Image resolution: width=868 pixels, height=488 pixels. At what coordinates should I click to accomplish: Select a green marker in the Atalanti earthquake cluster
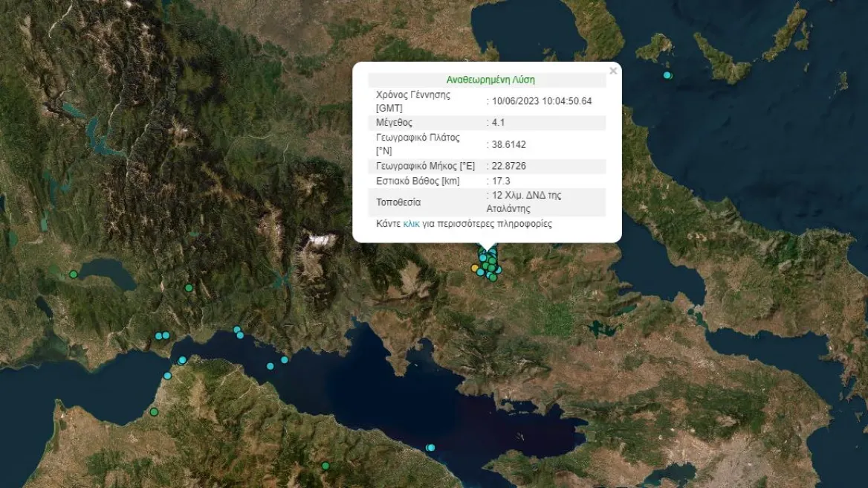(491, 260)
